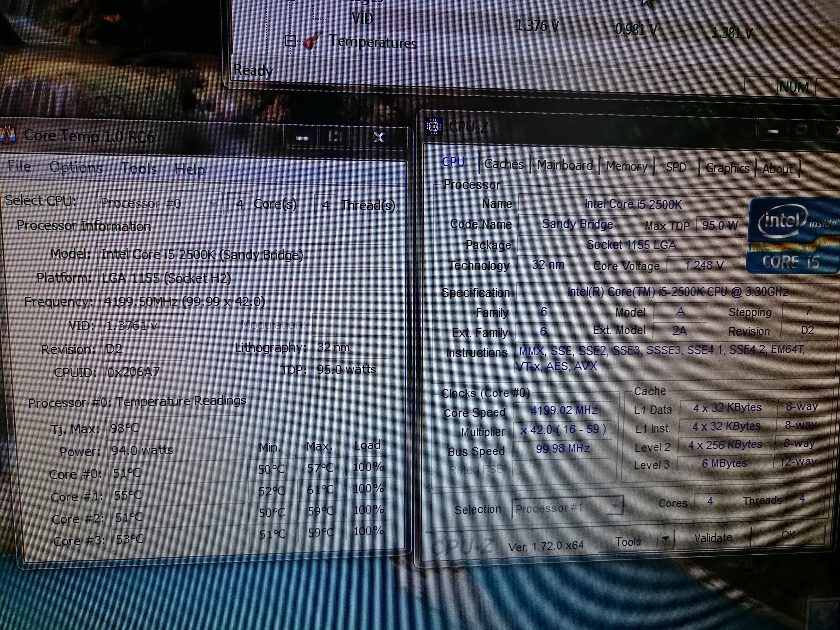Click the Core Temp title bar icon

pyautogui.click(x=7, y=135)
